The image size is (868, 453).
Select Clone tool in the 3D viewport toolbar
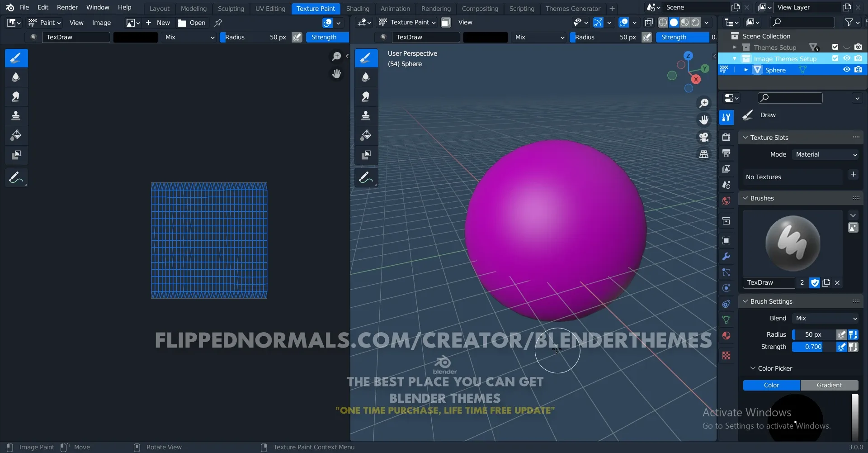click(366, 116)
